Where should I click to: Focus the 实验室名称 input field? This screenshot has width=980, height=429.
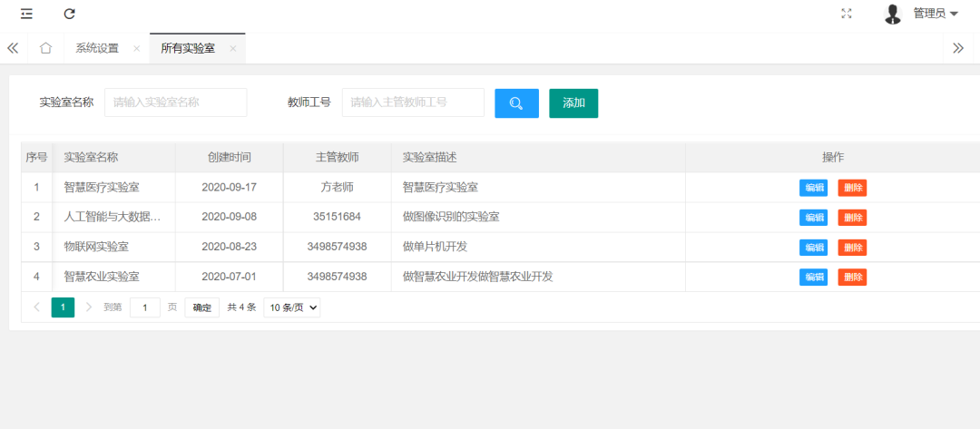coord(176,102)
